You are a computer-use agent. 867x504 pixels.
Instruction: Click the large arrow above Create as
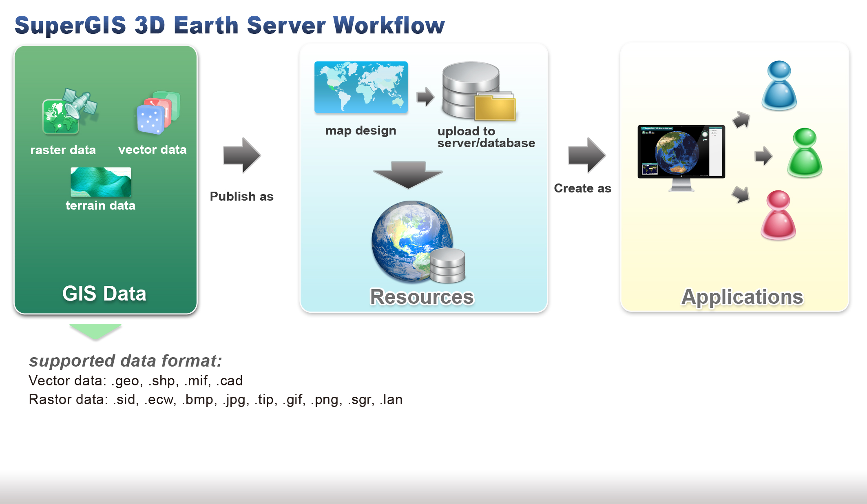(x=587, y=155)
